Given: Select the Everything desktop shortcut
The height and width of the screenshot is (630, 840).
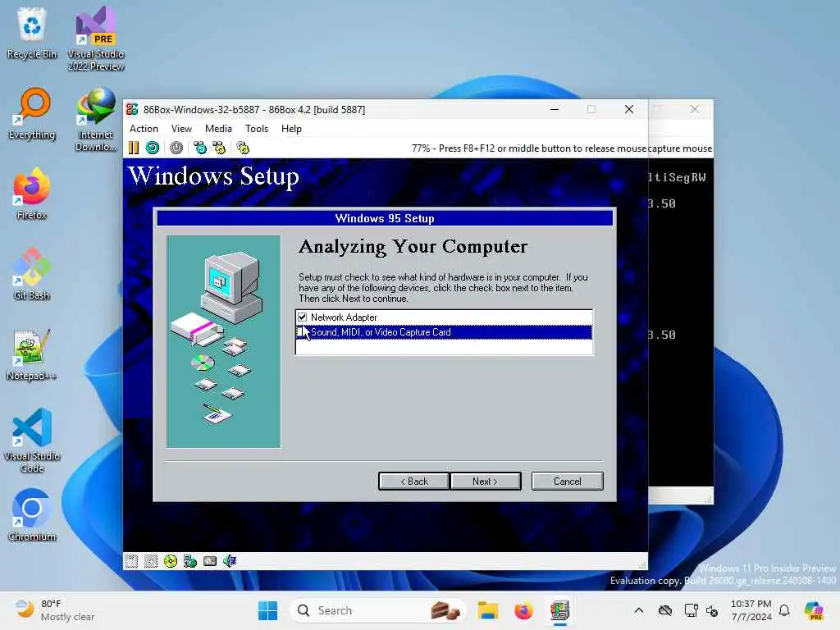Looking at the screenshot, I should coord(32,113).
